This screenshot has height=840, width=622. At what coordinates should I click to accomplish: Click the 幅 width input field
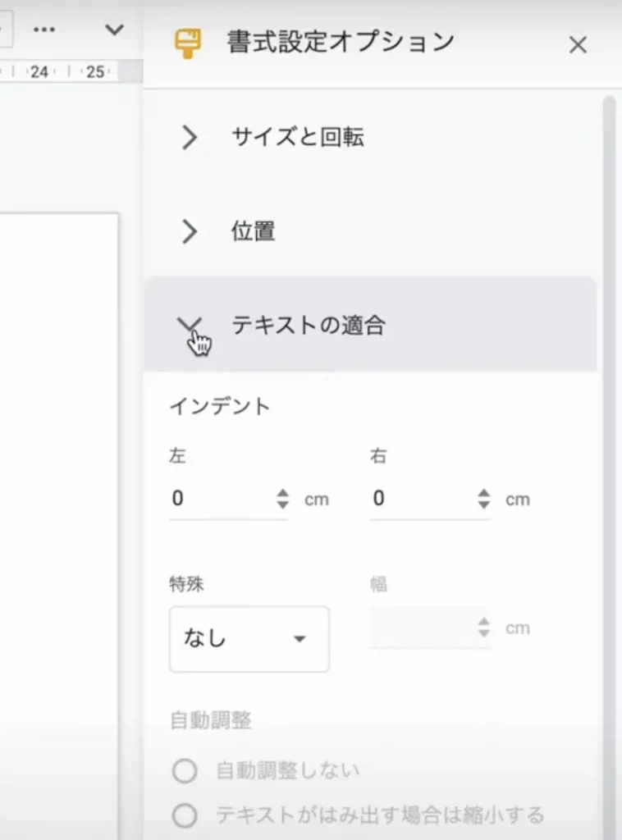coord(423,628)
